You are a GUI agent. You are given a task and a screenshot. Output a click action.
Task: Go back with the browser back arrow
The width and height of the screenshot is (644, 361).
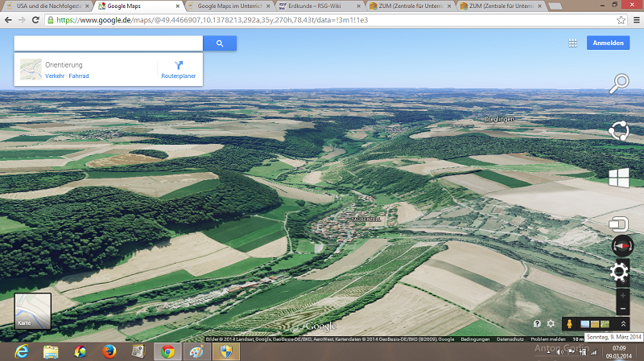pyautogui.click(x=8, y=19)
